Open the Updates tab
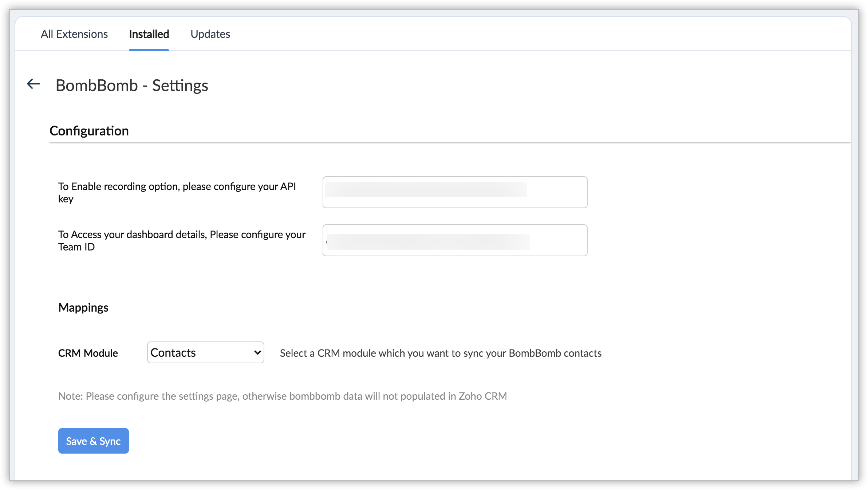Image resolution: width=868 pixels, height=490 pixels. (x=210, y=34)
